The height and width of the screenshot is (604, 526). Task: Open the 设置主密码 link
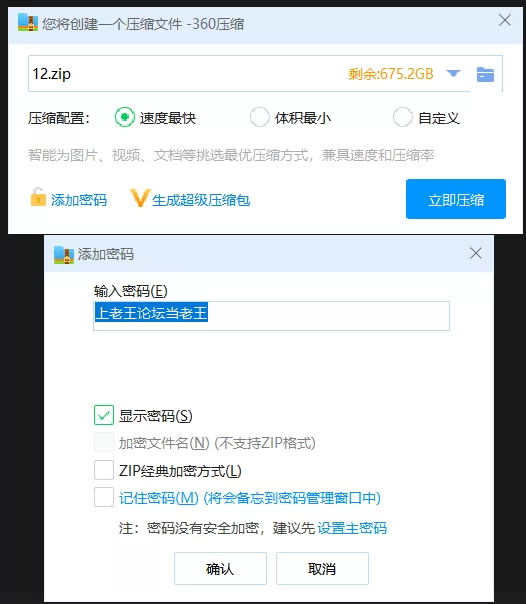[x=352, y=528]
